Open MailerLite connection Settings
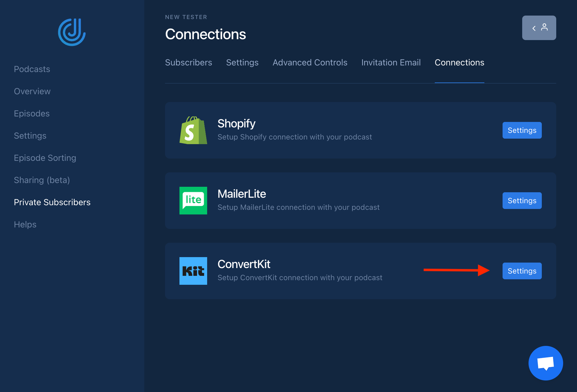 tap(522, 201)
